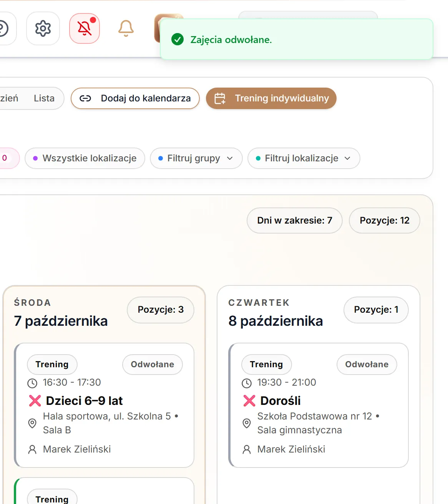Open the 'Dorośli' class title
Viewport: 448px width, 504px height.
280,401
